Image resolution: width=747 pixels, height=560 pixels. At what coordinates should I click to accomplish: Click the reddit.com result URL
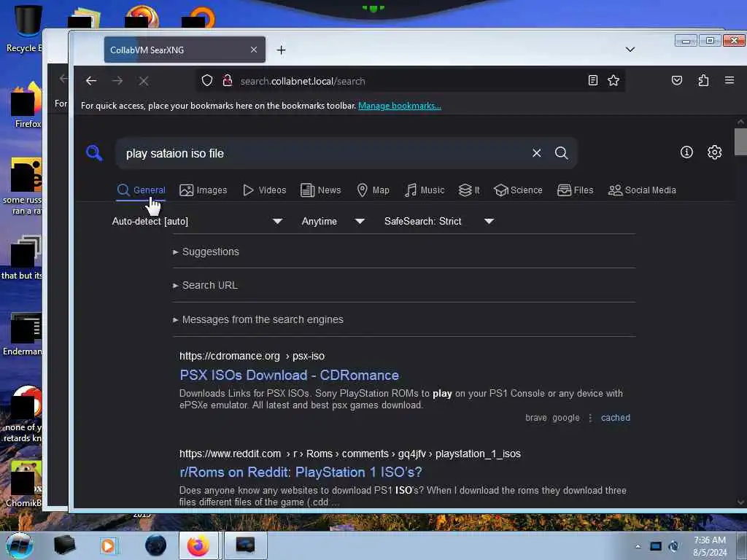pos(350,454)
